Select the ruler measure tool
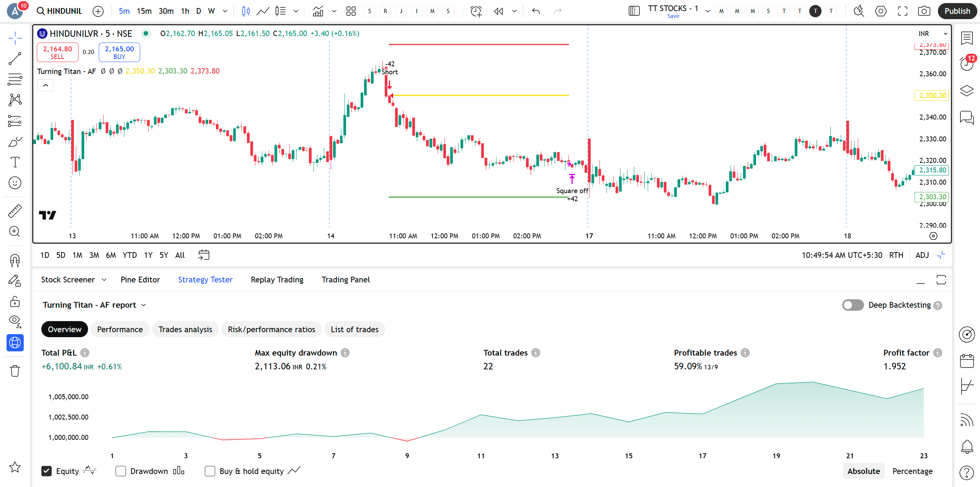Screen dimensions: 980x487 [x=15, y=211]
